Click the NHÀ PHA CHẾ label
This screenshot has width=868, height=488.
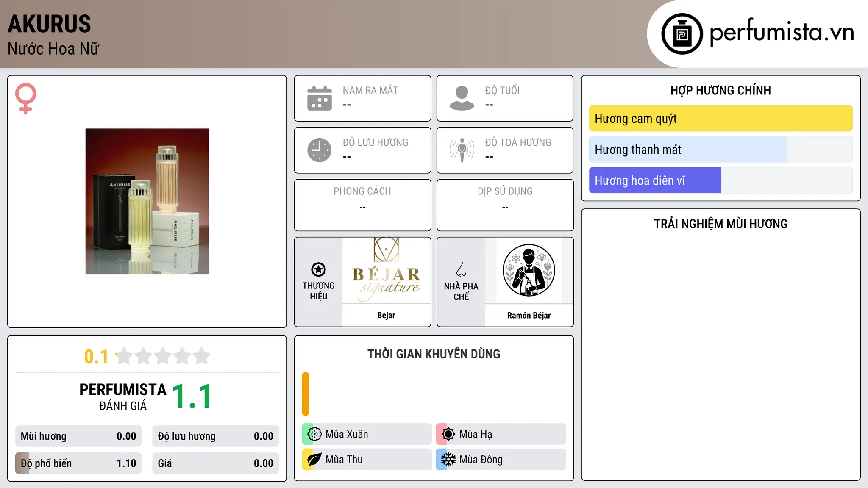coord(461,291)
